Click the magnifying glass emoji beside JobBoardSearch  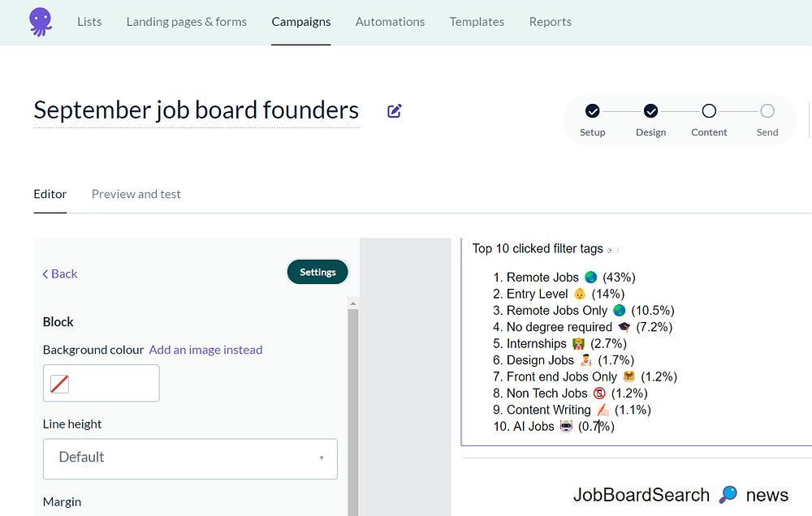728,494
